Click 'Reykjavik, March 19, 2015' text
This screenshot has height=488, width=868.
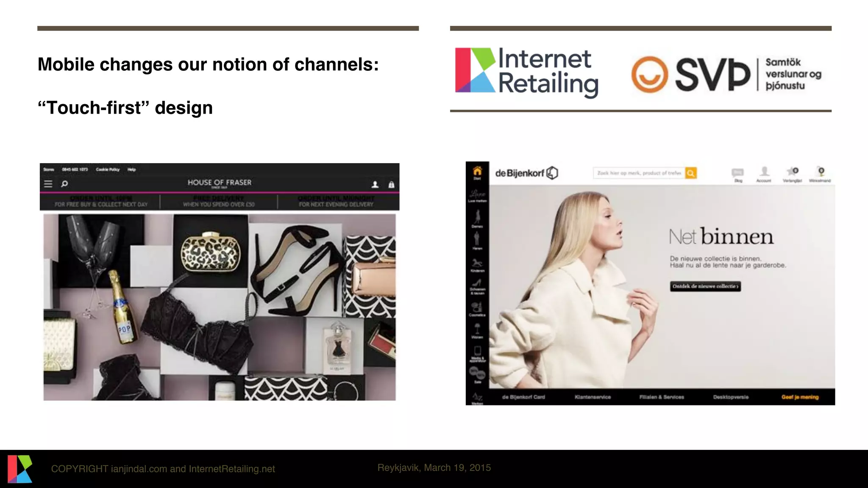434,468
